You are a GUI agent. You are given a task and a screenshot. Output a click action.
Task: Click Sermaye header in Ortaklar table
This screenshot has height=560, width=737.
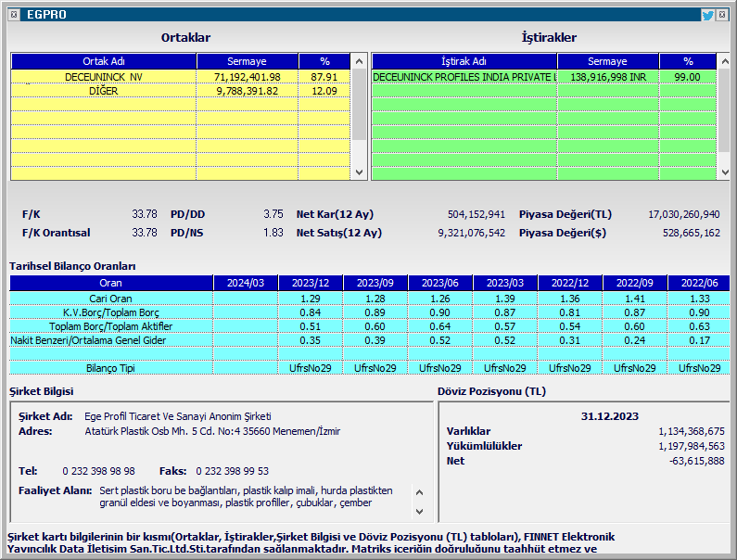(x=248, y=61)
